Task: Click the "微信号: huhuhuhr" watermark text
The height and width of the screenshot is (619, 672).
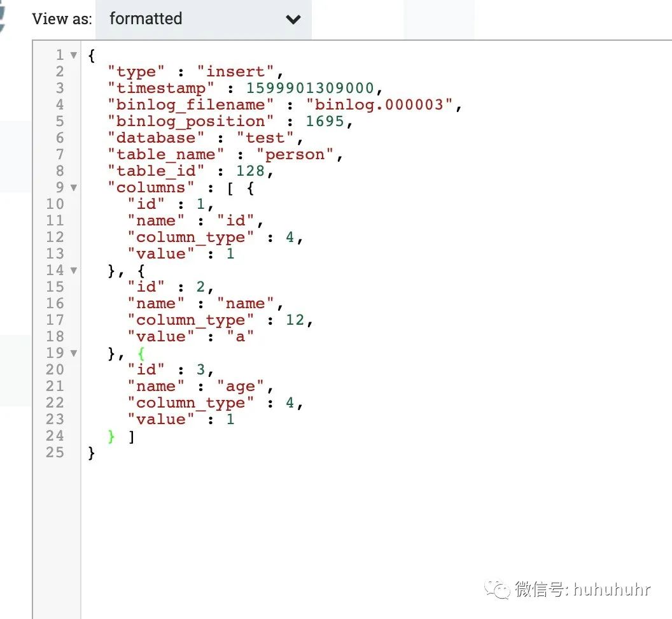Action: [x=582, y=589]
